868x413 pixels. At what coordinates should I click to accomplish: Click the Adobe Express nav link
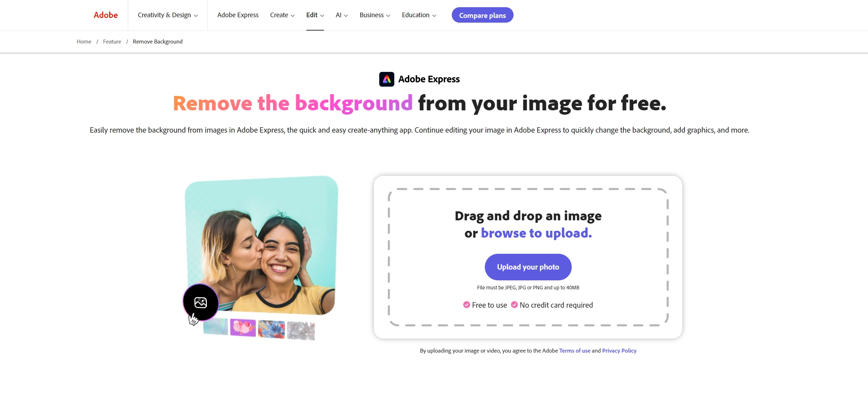point(238,15)
